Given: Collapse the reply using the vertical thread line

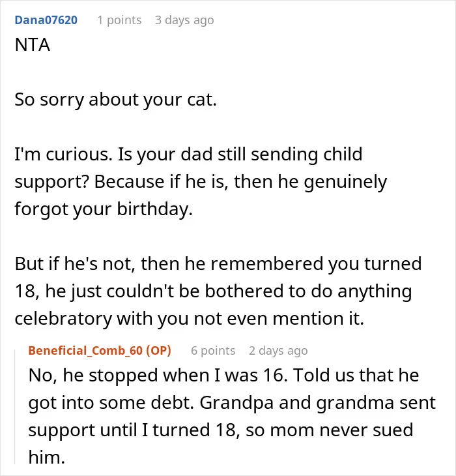Looking at the screenshot, I should tap(15, 407).
